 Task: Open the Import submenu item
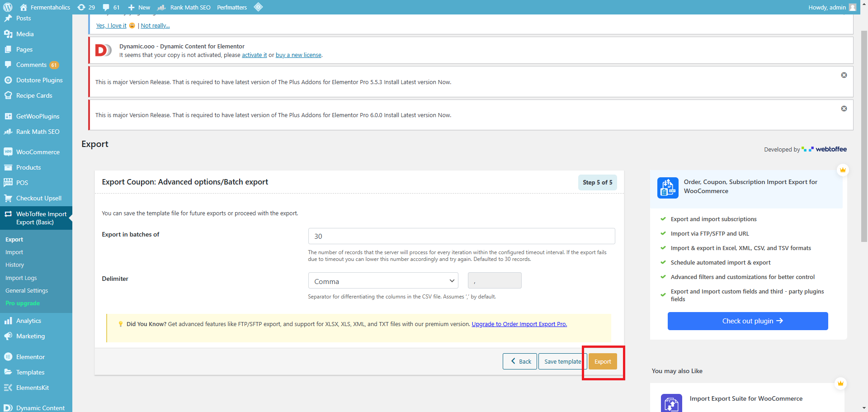tap(14, 252)
